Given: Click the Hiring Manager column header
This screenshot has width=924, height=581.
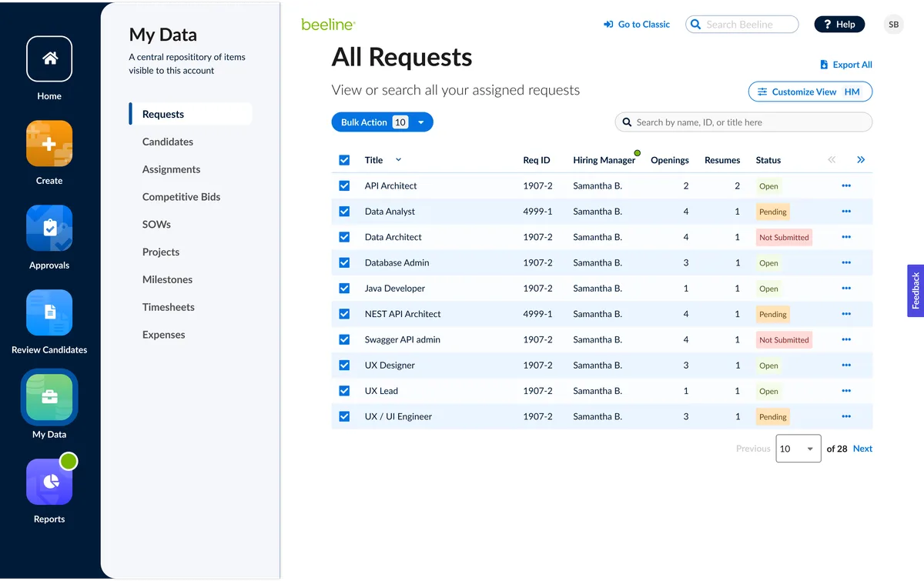Looking at the screenshot, I should tap(604, 160).
